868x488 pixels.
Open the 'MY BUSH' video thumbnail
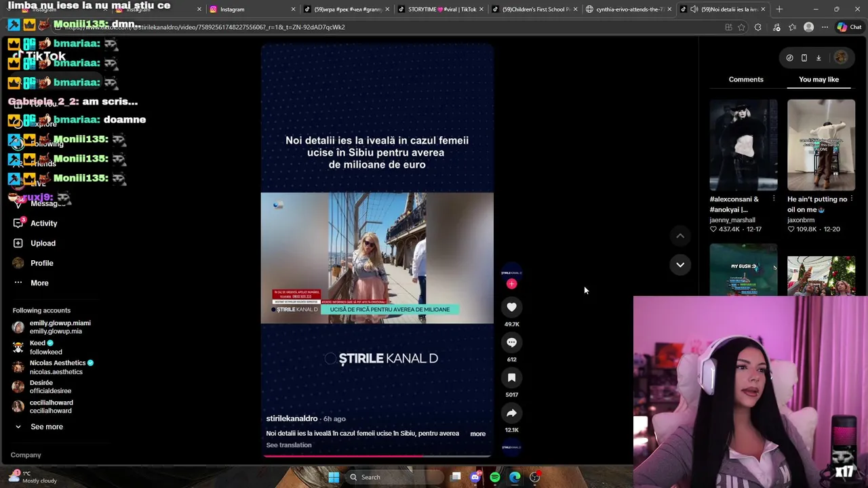pyautogui.click(x=744, y=270)
